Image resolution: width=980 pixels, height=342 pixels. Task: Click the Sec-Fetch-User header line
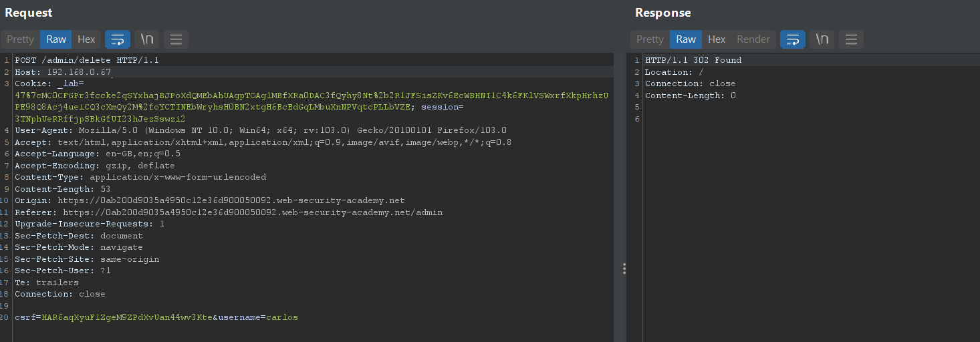pyautogui.click(x=63, y=271)
